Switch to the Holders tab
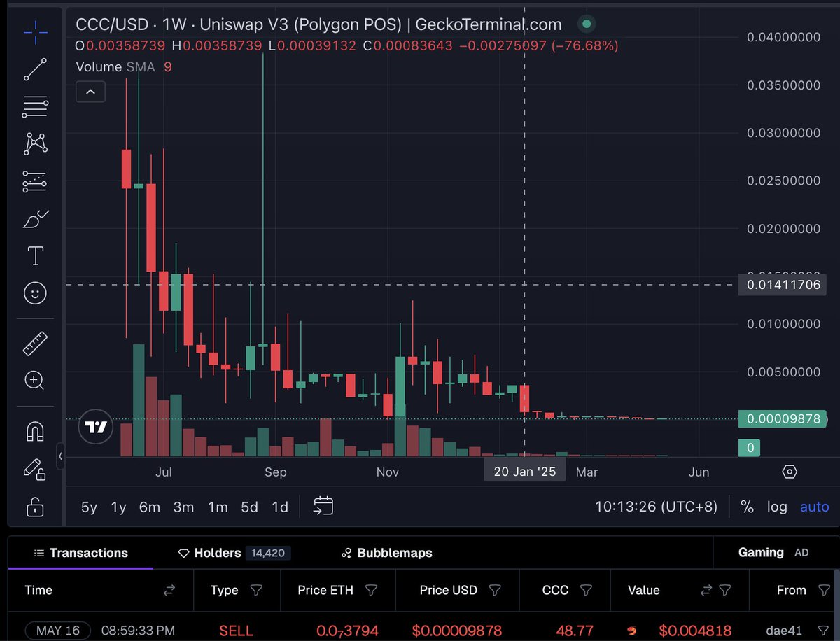 (234, 553)
